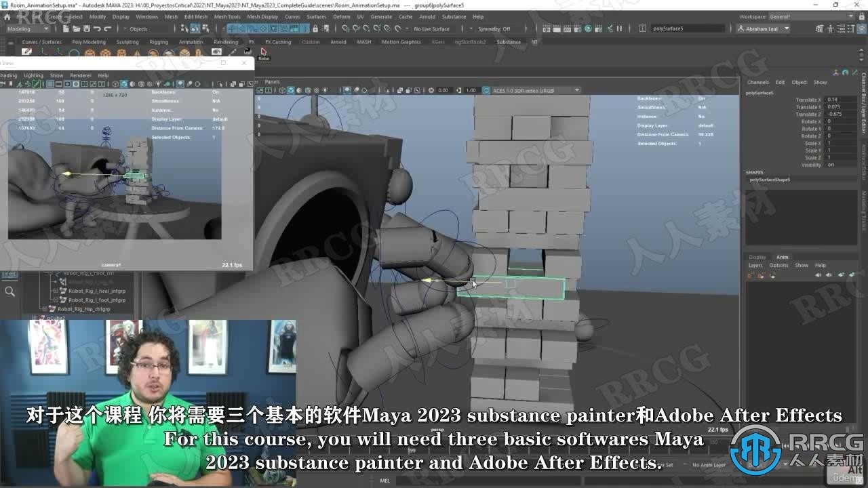Open the ACES 1.0 SDR-video view transform dropdown
868x488 pixels.
(536, 90)
